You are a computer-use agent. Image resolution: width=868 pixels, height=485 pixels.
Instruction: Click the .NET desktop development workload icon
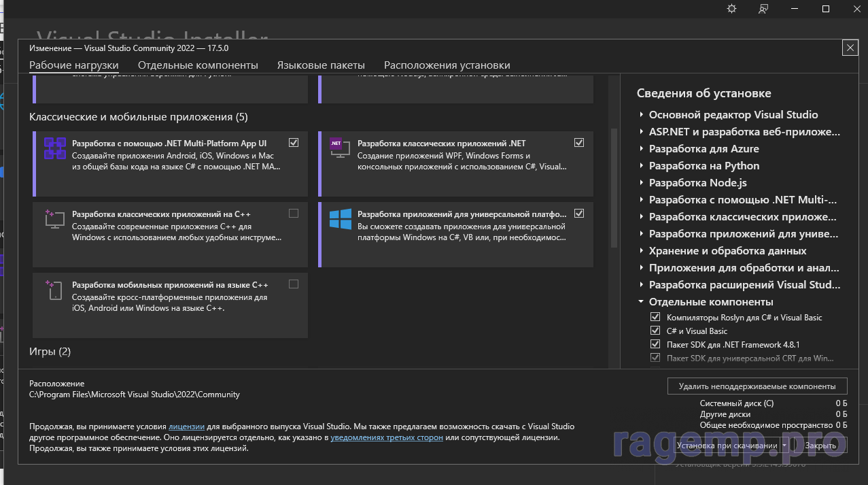(x=340, y=148)
